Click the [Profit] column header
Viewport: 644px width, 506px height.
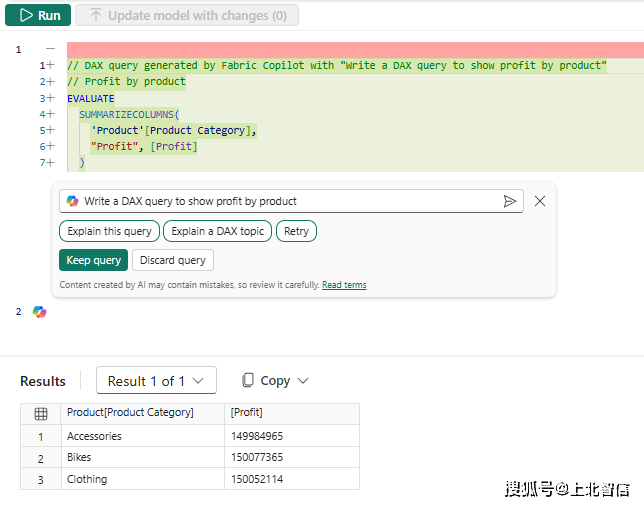coord(292,413)
